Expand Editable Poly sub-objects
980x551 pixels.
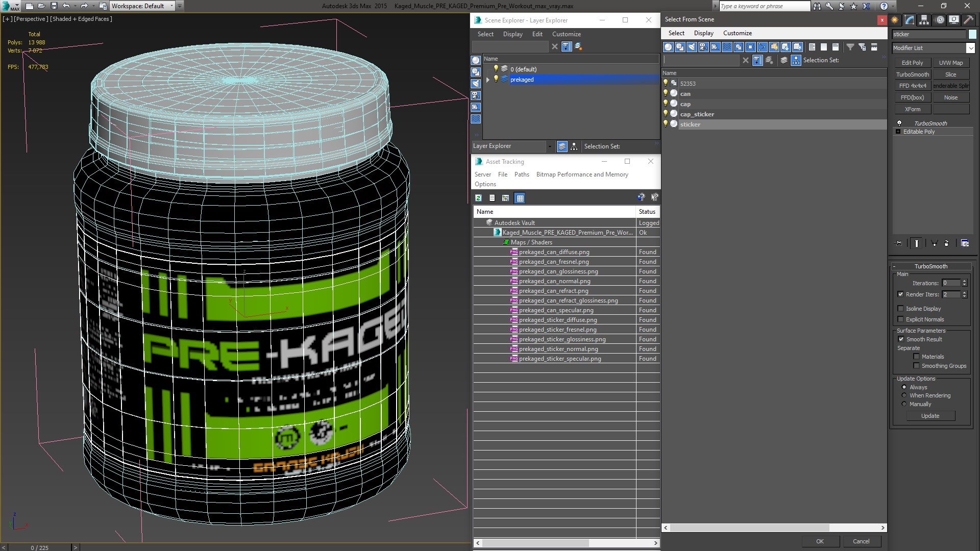pyautogui.click(x=898, y=132)
